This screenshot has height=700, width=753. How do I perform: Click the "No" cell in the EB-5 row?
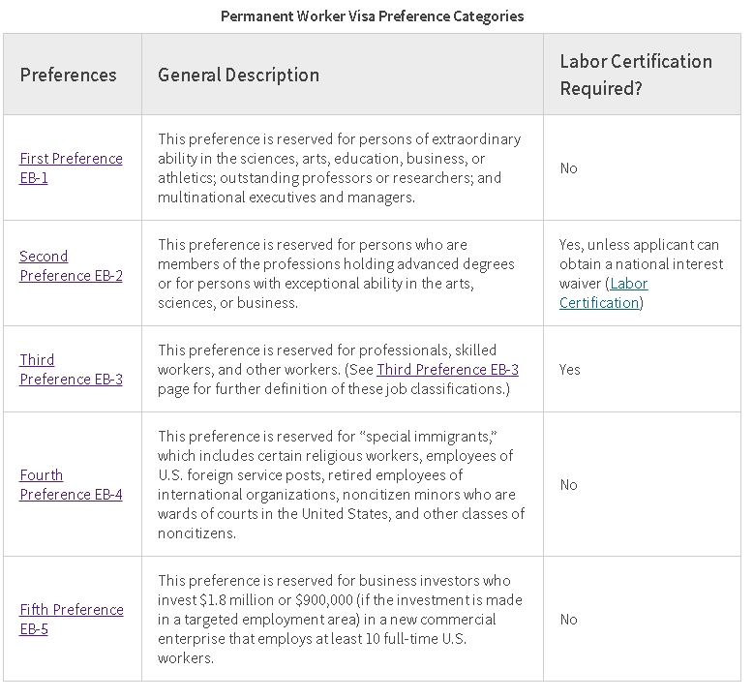(568, 620)
